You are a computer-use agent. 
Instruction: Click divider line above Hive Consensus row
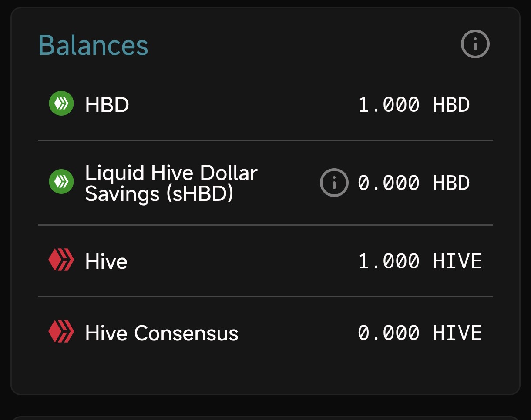(265, 297)
